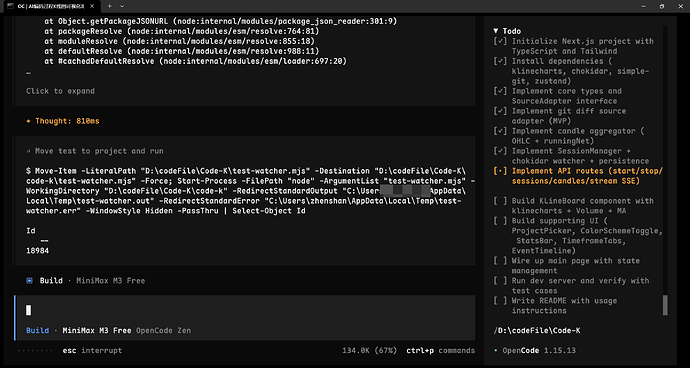
Task: Click Build label under prompt input
Action: tap(37, 330)
